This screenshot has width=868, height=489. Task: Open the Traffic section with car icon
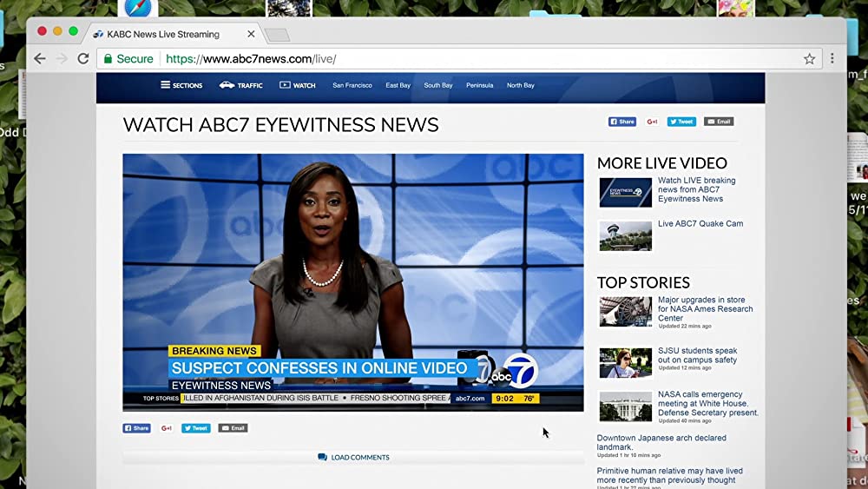pyautogui.click(x=240, y=85)
